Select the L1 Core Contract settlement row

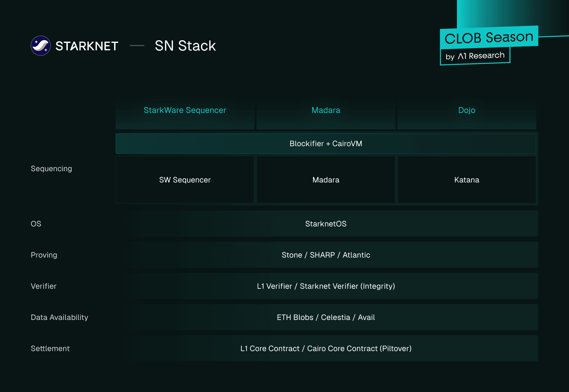pyautogui.click(x=326, y=348)
